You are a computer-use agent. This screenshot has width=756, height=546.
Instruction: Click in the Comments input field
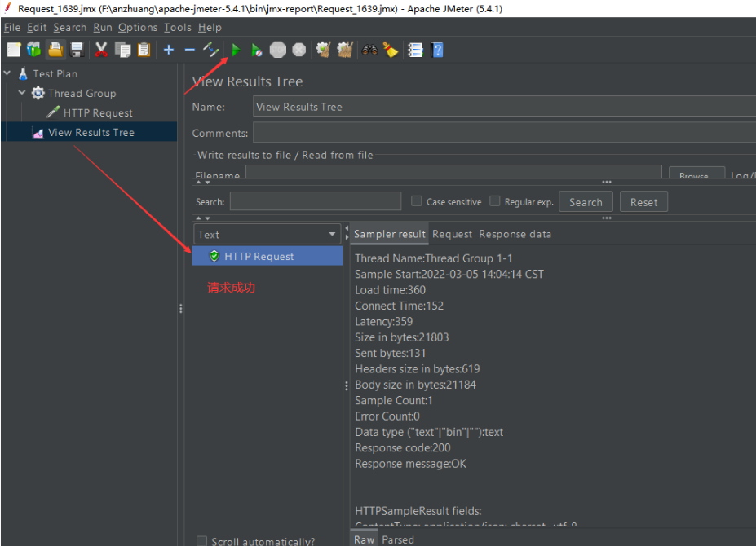click(504, 133)
